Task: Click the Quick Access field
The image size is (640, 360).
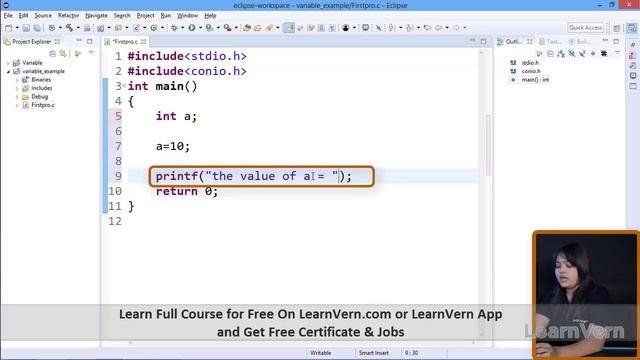Action: tap(585, 28)
